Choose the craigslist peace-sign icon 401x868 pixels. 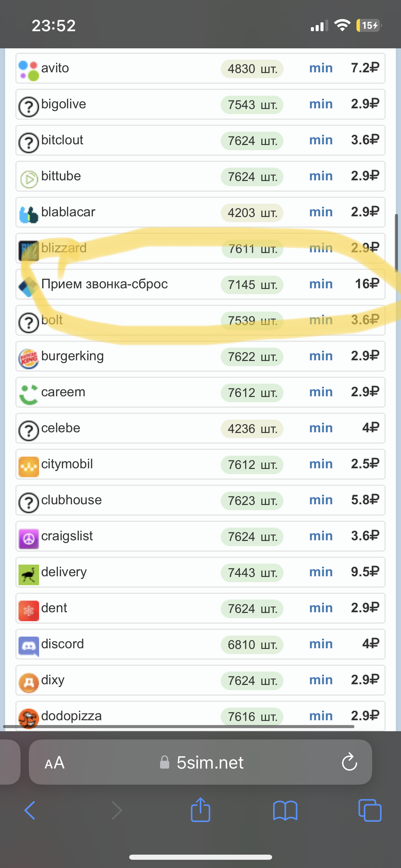(x=29, y=539)
